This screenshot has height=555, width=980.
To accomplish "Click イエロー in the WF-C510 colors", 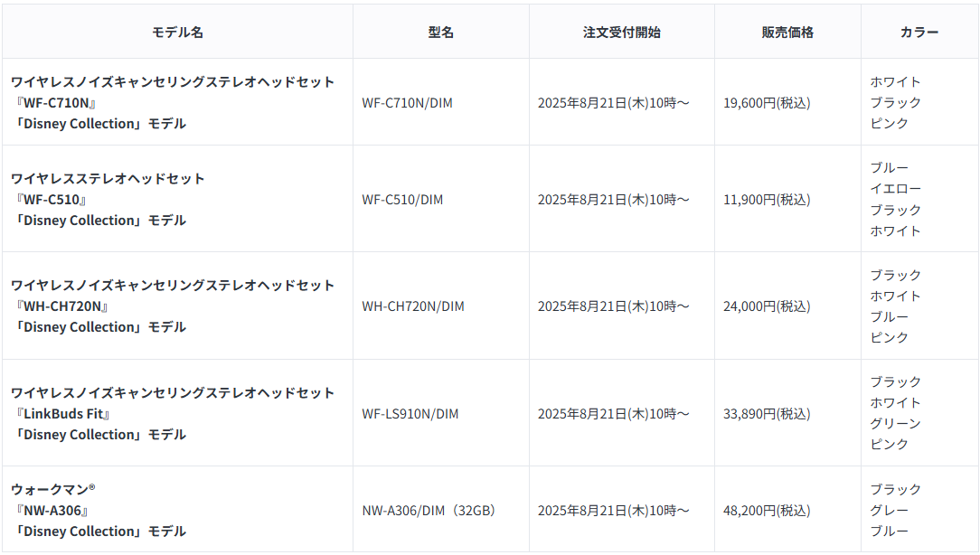I will [896, 189].
